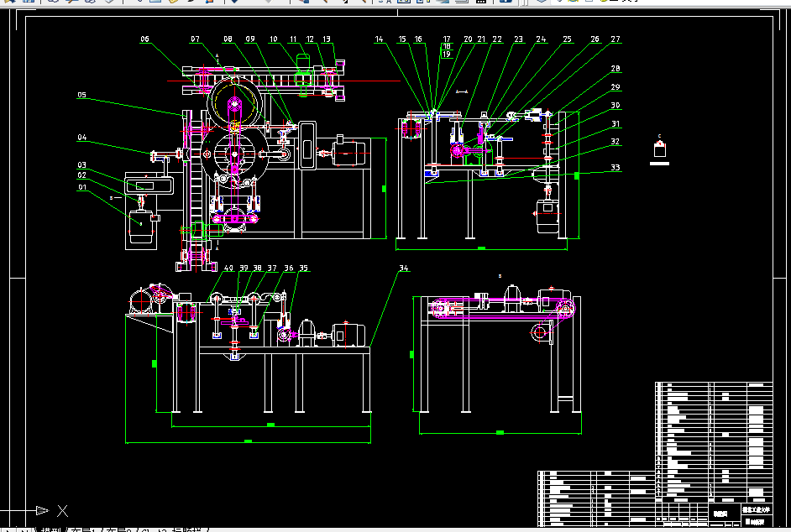This screenshot has height=532, width=791.
Task: Click part number label 25
Action: pyautogui.click(x=567, y=39)
